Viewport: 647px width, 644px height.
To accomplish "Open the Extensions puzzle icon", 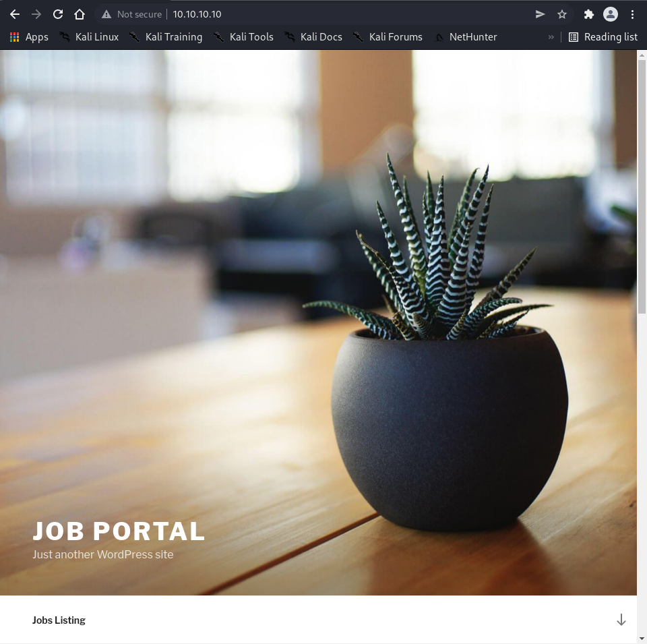I will (x=588, y=14).
